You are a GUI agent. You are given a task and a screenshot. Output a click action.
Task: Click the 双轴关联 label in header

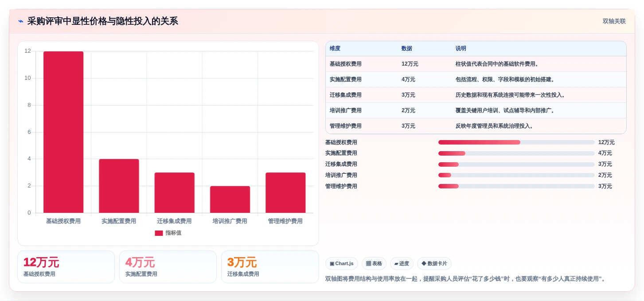pos(614,21)
